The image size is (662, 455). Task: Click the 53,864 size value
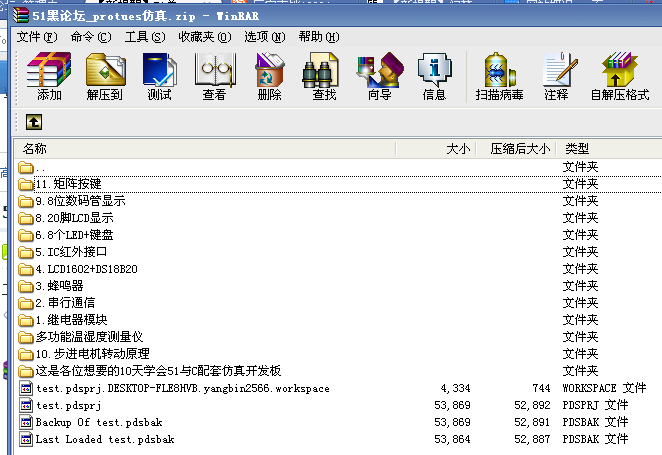[x=452, y=439]
